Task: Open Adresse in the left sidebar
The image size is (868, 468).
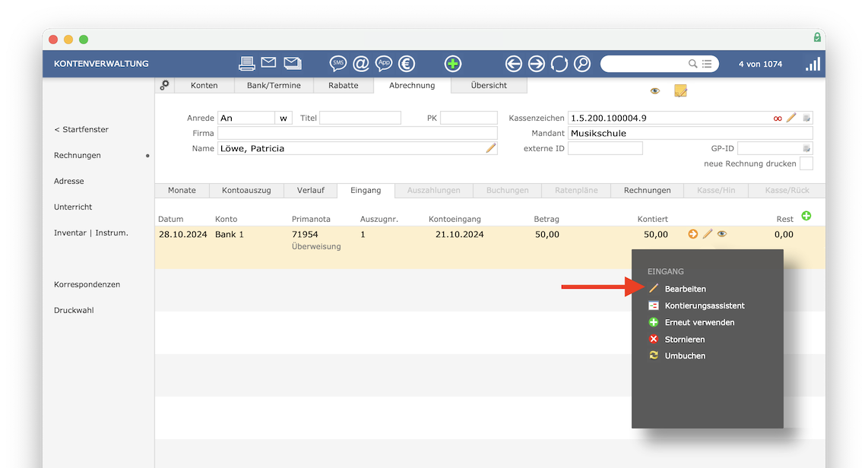Action: (69, 181)
